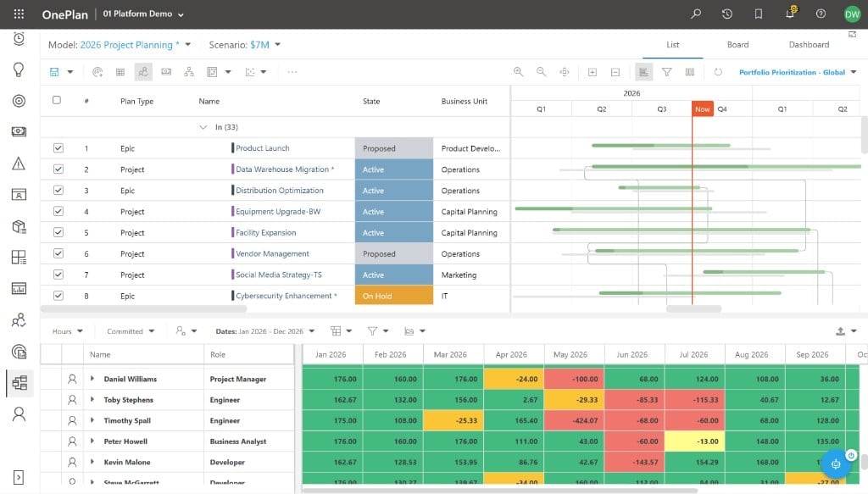The height and width of the screenshot is (494, 868).
Task: Click the refresh icon in top toolbar
Action: pos(718,72)
